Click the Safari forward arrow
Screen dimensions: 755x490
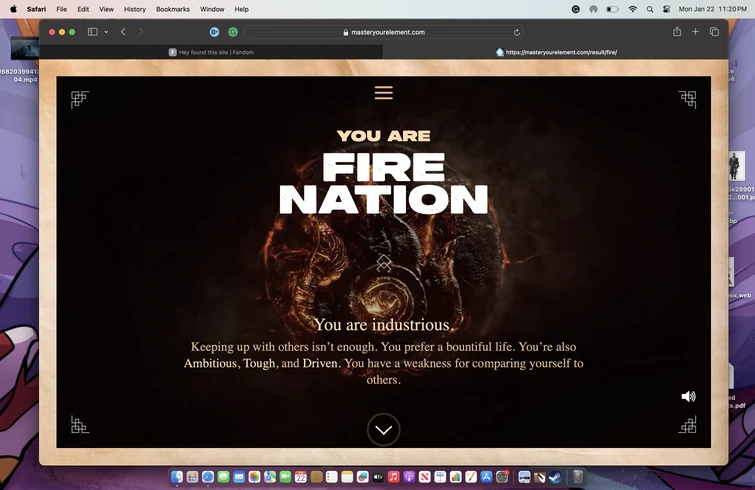pyautogui.click(x=141, y=32)
